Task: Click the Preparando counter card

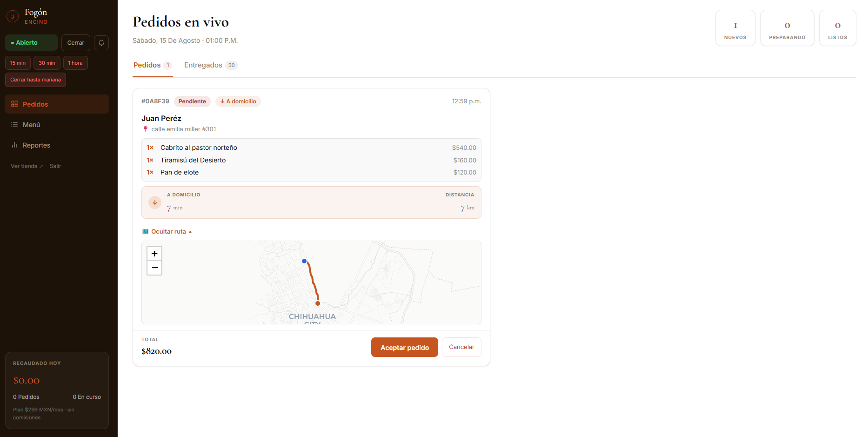Action: coord(787,28)
